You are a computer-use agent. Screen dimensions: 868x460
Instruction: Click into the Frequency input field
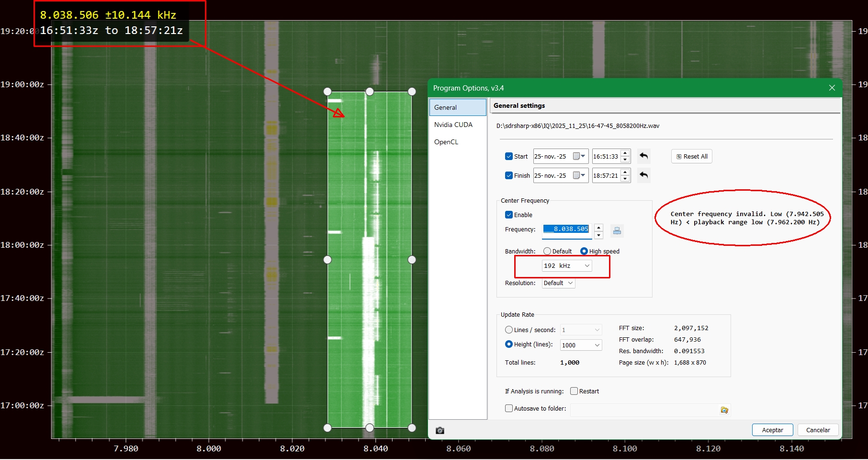567,229
